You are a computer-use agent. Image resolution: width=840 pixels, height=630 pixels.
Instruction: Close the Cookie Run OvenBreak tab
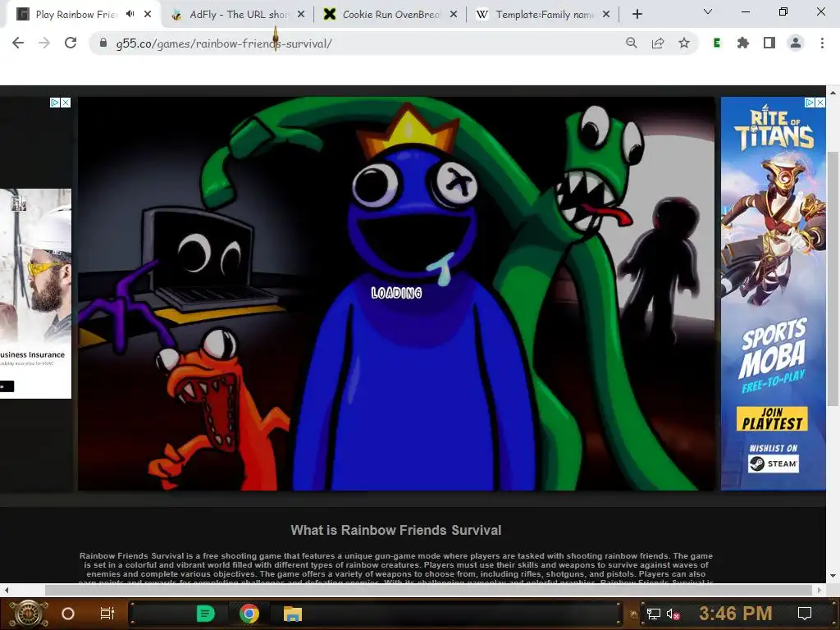pos(453,15)
